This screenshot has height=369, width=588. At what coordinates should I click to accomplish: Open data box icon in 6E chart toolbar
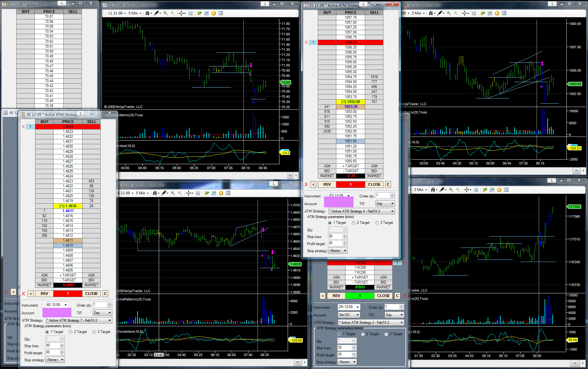coord(198,193)
